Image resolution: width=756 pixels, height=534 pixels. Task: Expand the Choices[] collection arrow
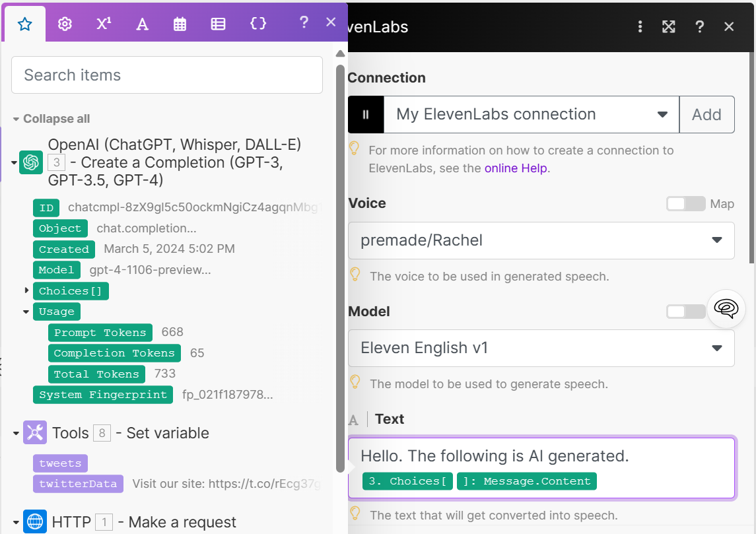point(26,290)
